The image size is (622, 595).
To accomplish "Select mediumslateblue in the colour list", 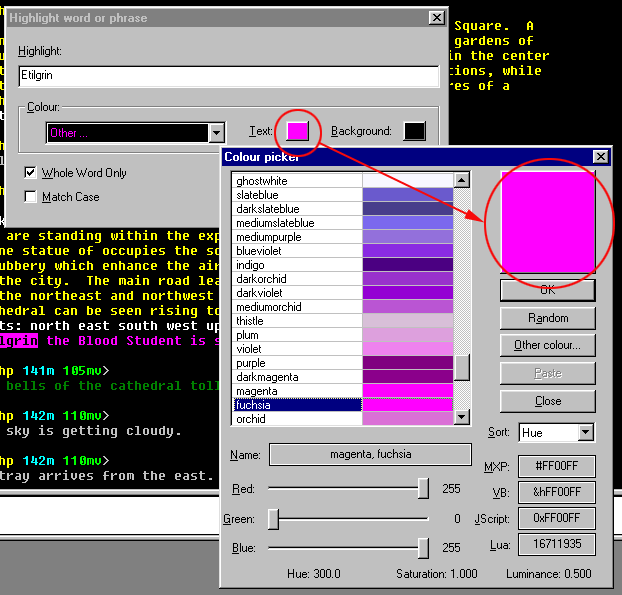I will pos(297,223).
